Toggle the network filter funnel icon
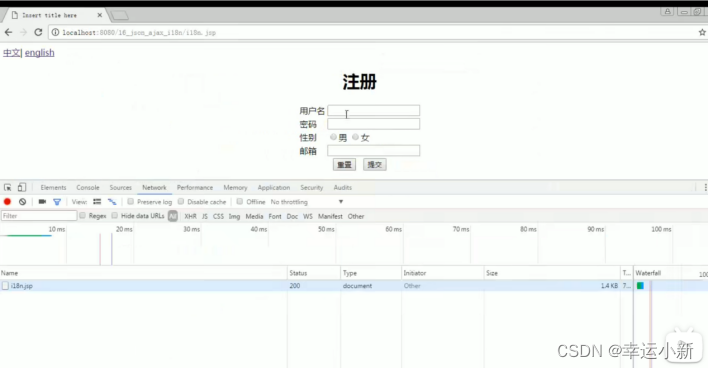Image resolution: width=709 pixels, height=369 pixels. (x=57, y=202)
